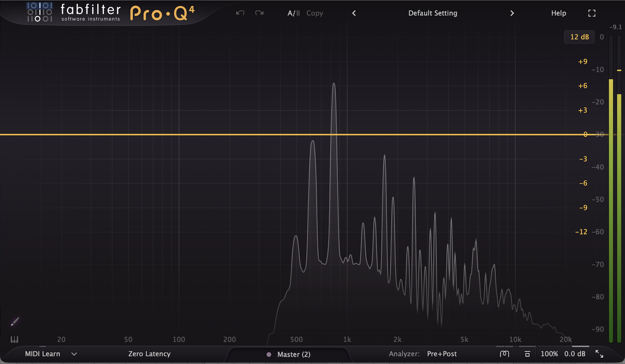The width and height of the screenshot is (625, 364).
Task: Click the 5k frequency axis label
Action: click(464, 339)
